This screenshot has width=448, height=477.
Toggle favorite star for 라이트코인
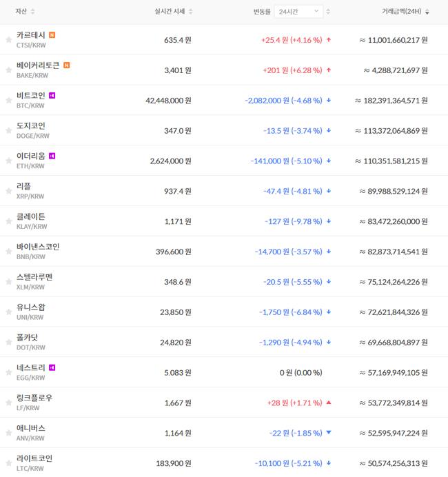coord(9,463)
